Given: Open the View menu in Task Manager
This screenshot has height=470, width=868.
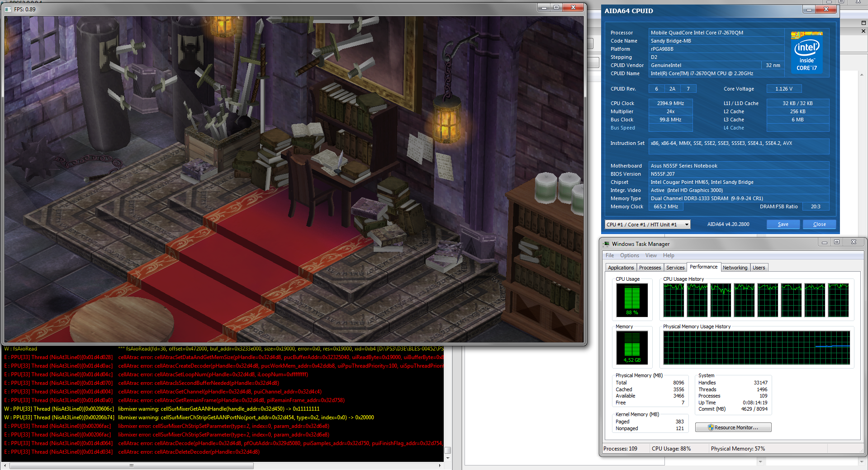Looking at the screenshot, I should click(x=650, y=255).
